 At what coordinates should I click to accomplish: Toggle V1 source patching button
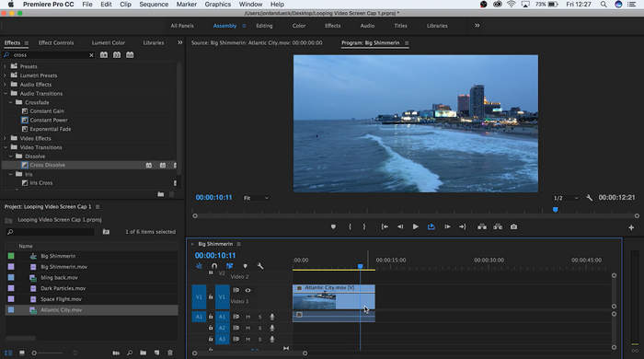(199, 296)
